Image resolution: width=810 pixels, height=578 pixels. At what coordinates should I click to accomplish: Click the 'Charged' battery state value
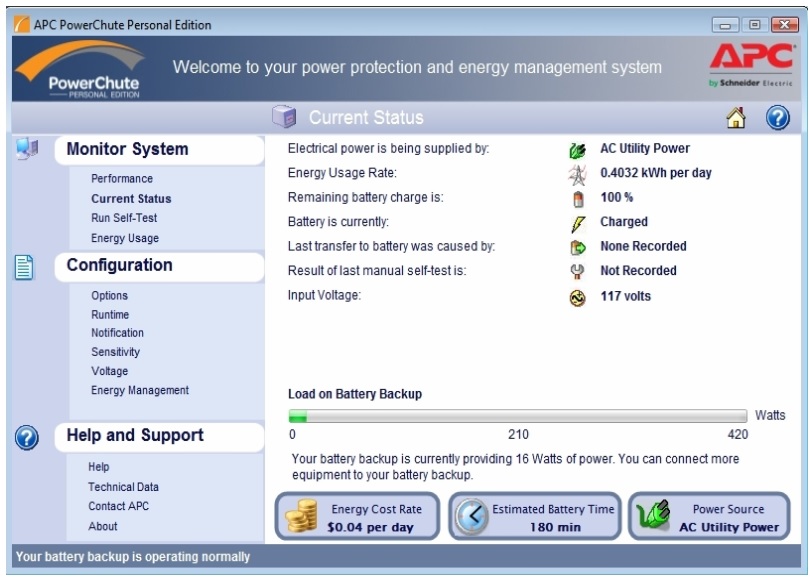coord(624,222)
